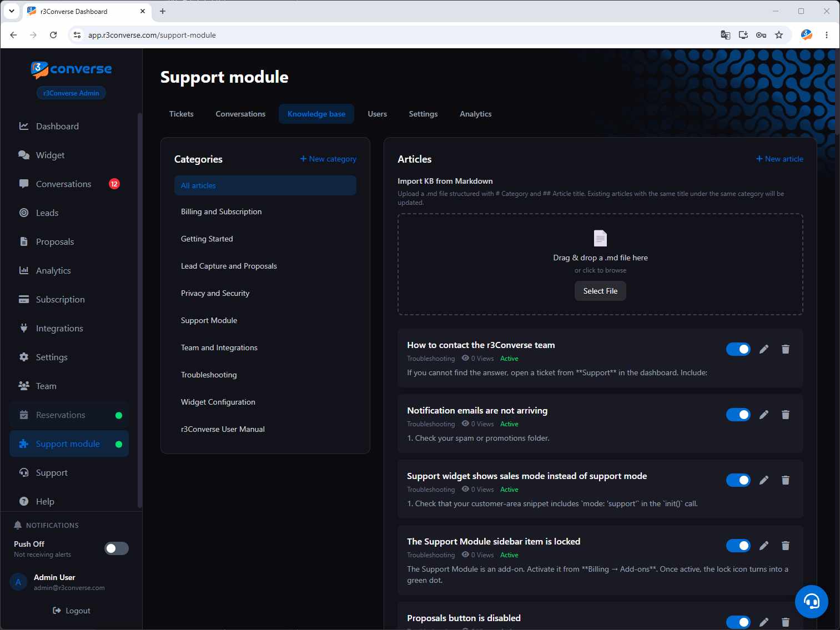Click Select File button
This screenshot has height=630, width=840.
coord(600,291)
